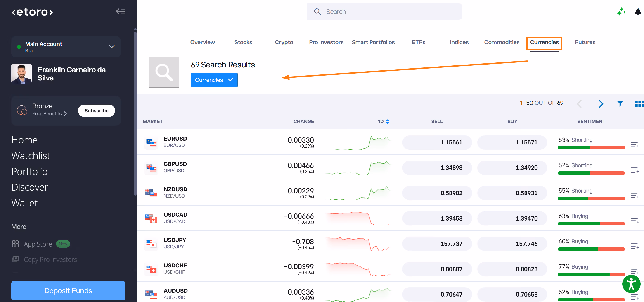The width and height of the screenshot is (644, 302).
Task: Add GBPUSD to watchlist list icon
Action: coord(635,170)
